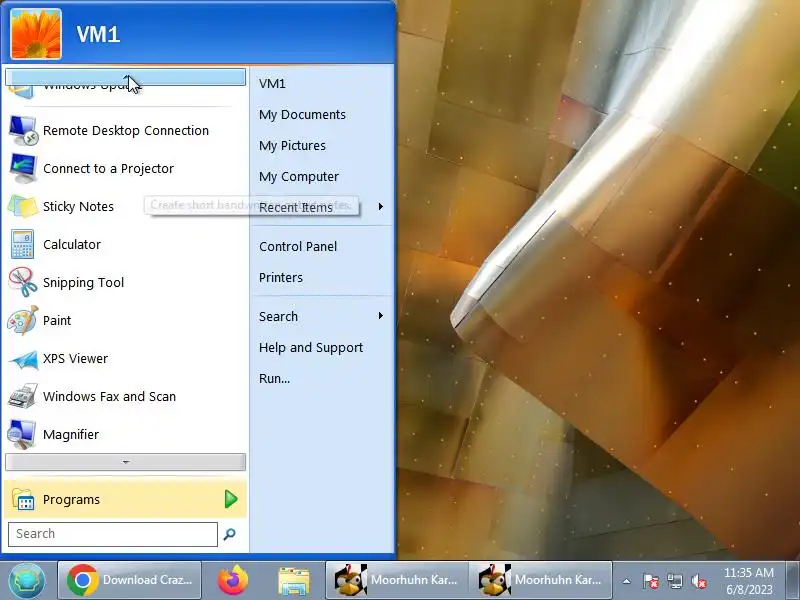Launch Sticky Notes from its icon

coord(23,207)
